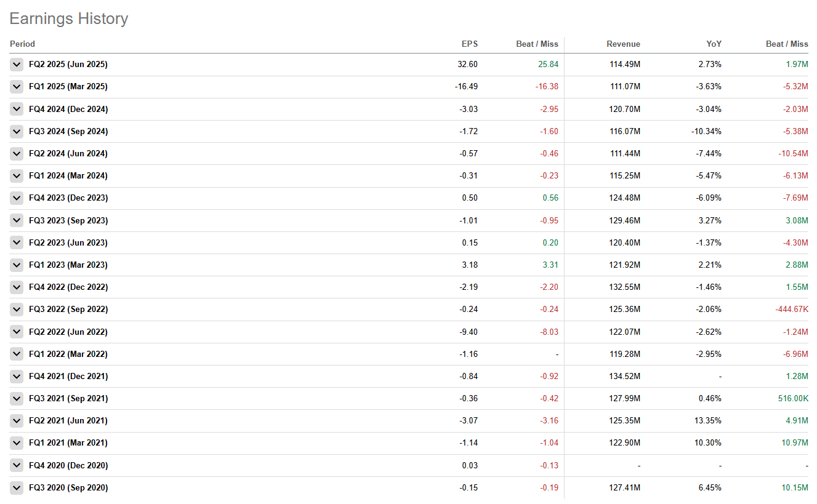
Task: Click the Period column header
Action: (22, 44)
